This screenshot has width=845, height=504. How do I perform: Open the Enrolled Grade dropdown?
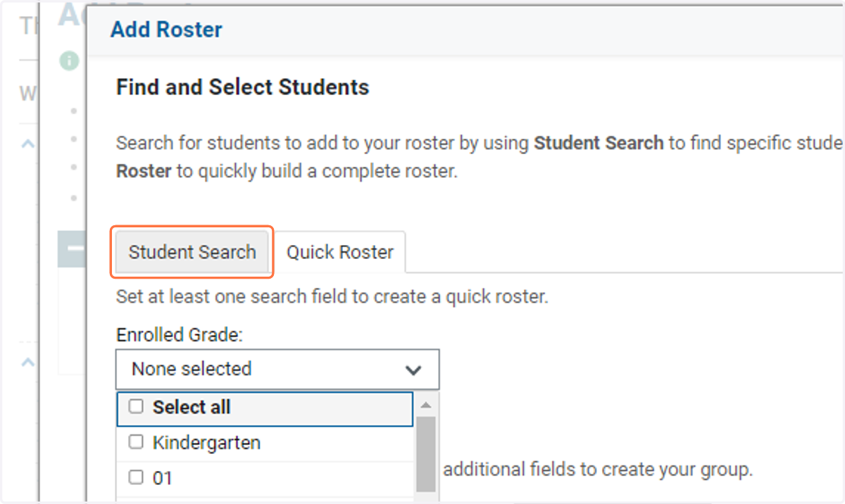click(x=277, y=369)
